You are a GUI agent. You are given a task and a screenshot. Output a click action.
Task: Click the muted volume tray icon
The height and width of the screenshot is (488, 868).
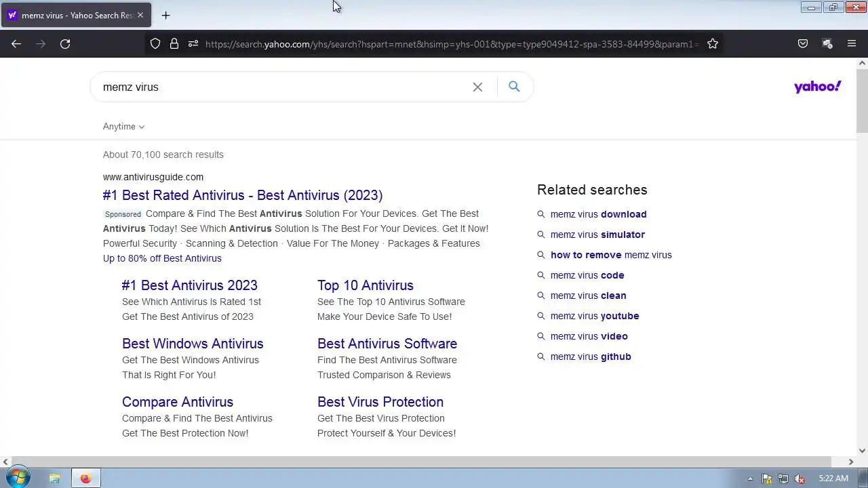(800, 479)
